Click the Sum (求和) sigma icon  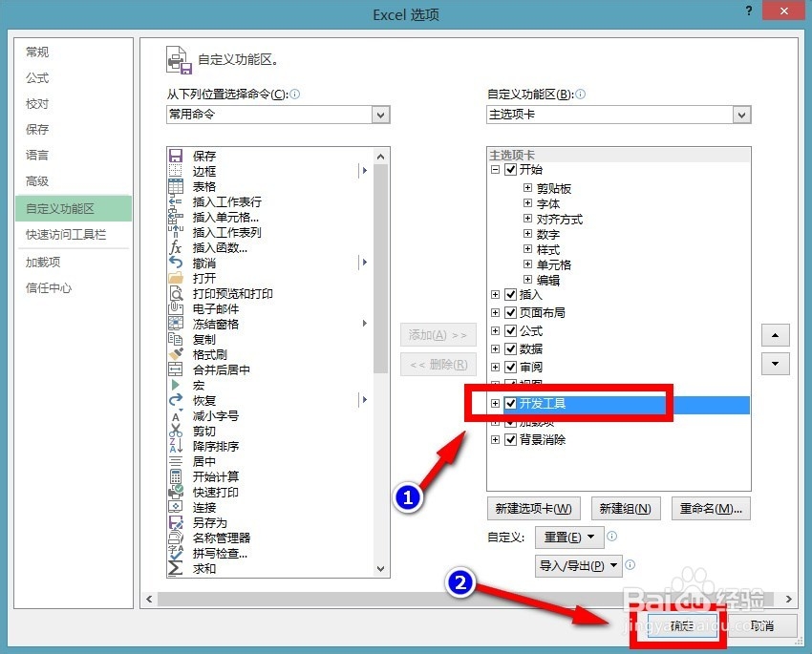(x=176, y=568)
